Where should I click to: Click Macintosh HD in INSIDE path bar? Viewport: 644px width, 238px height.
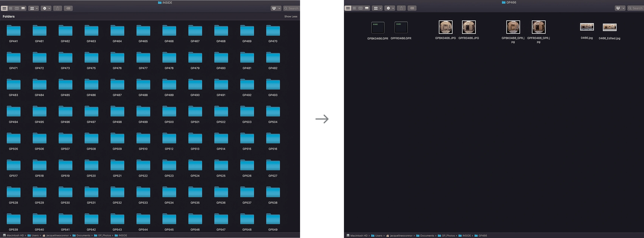[13, 236]
